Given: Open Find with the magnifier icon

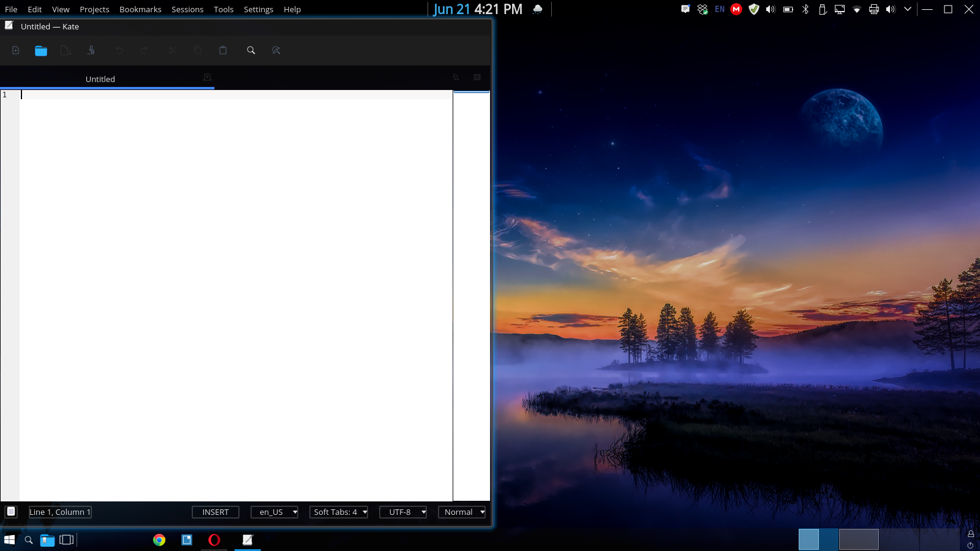Looking at the screenshot, I should pos(251,50).
